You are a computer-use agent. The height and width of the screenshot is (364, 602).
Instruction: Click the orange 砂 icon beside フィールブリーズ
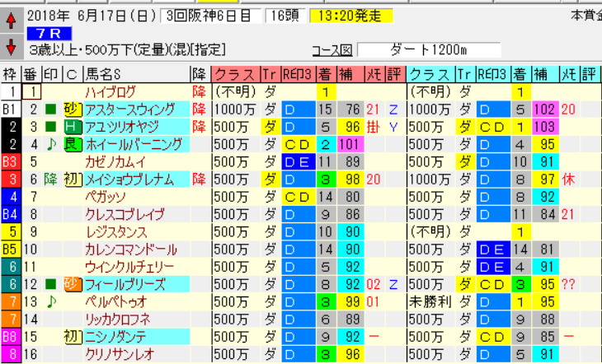coord(73,284)
